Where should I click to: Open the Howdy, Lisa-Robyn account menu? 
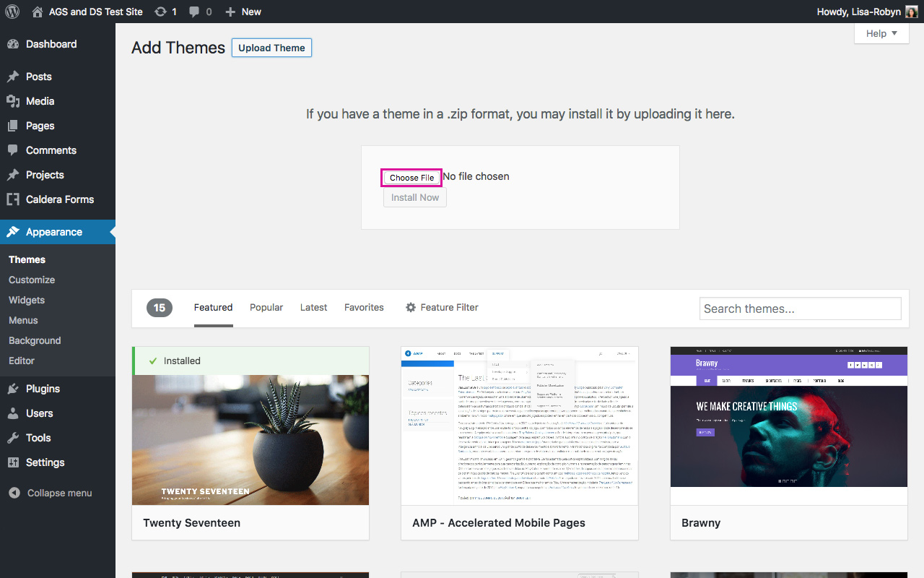pyautogui.click(x=867, y=12)
